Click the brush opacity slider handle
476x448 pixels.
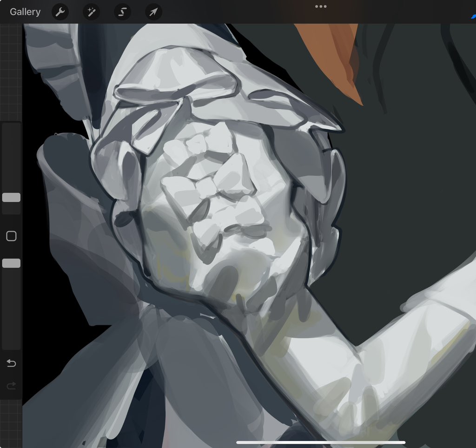[11, 263]
